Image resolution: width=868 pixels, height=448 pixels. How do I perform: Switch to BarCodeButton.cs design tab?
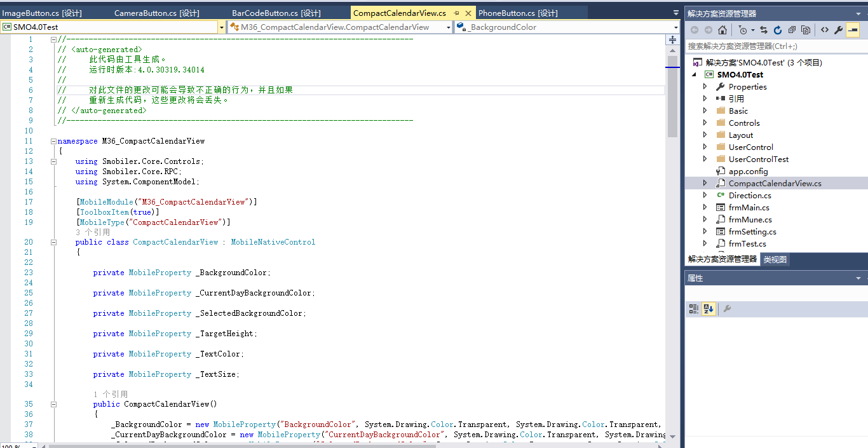click(276, 13)
